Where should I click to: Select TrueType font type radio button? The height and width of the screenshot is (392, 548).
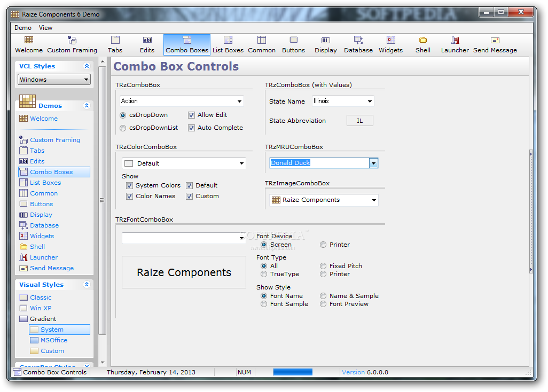pos(264,275)
